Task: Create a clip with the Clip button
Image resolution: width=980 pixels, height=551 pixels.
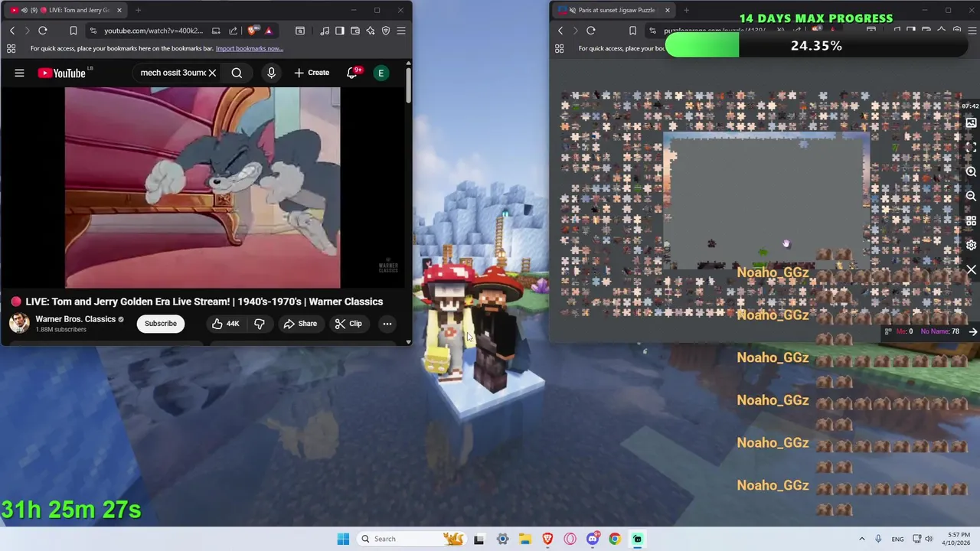Action: [x=348, y=324]
